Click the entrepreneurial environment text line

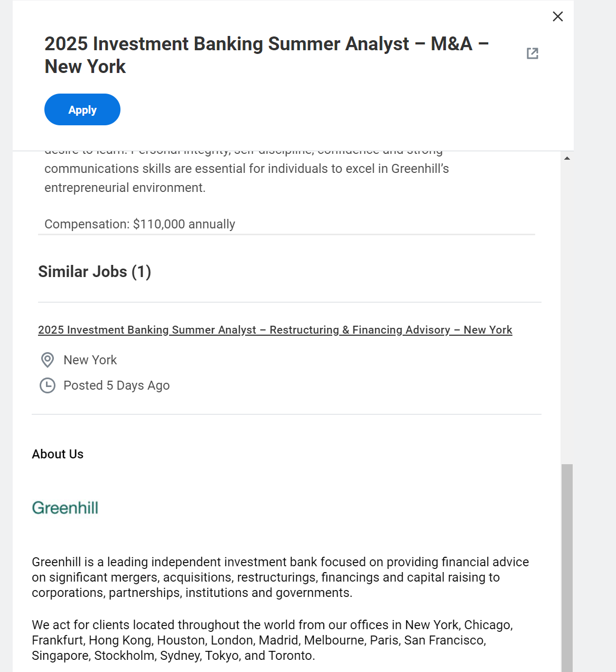click(125, 188)
